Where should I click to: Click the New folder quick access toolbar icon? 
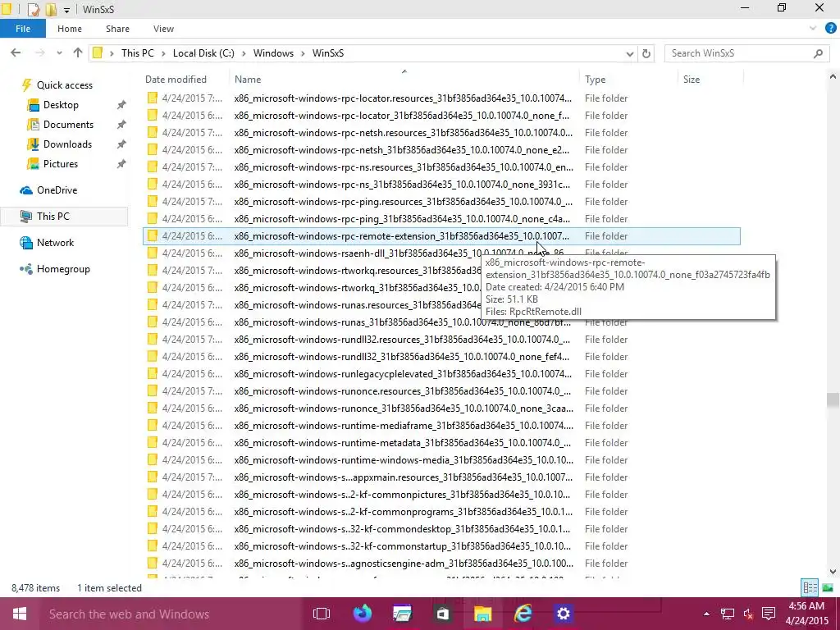coord(51,9)
